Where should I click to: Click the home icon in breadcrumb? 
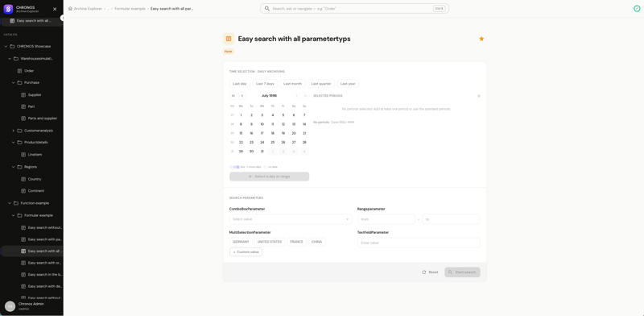[x=70, y=9]
